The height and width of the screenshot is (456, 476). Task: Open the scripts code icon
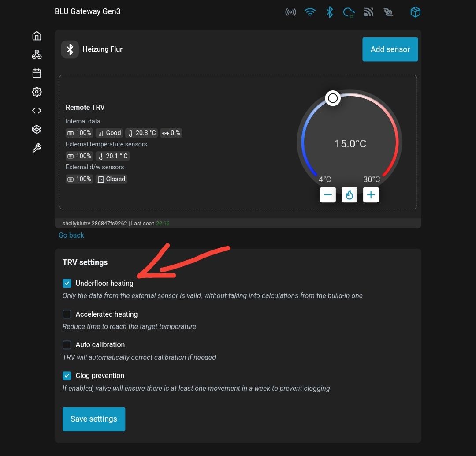click(37, 111)
